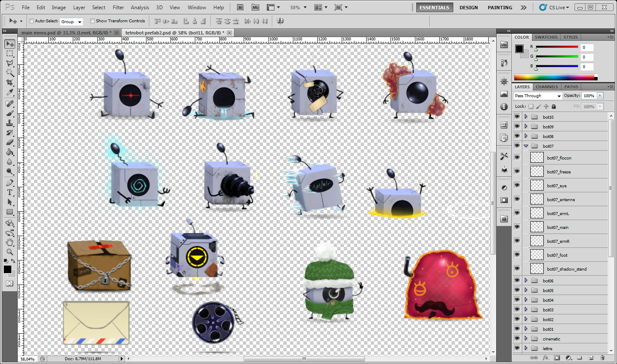Select the Horizontal Type tool
This screenshot has width=617, height=364.
(x=10, y=192)
